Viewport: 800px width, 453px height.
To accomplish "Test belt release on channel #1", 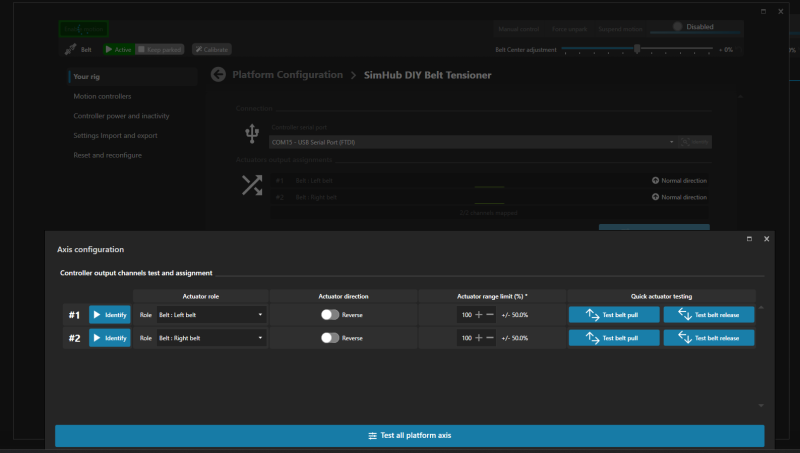I will click(x=709, y=315).
